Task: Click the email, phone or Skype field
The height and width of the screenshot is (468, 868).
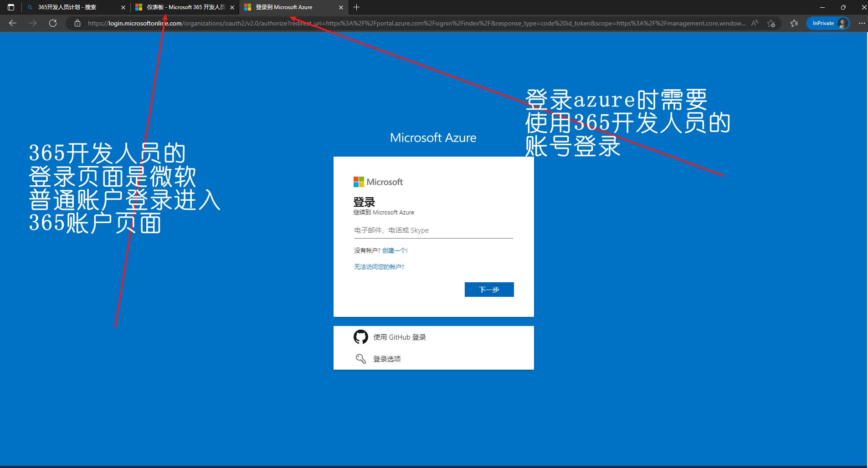Action: (433, 230)
